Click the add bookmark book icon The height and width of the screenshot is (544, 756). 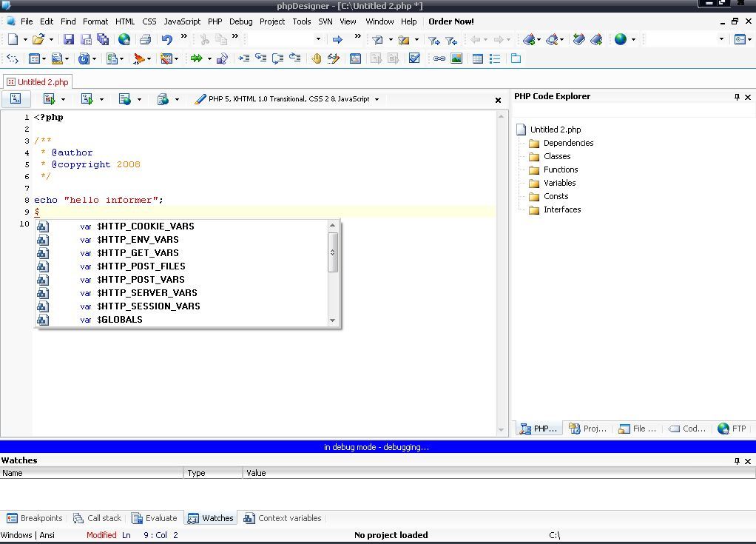tap(529, 39)
